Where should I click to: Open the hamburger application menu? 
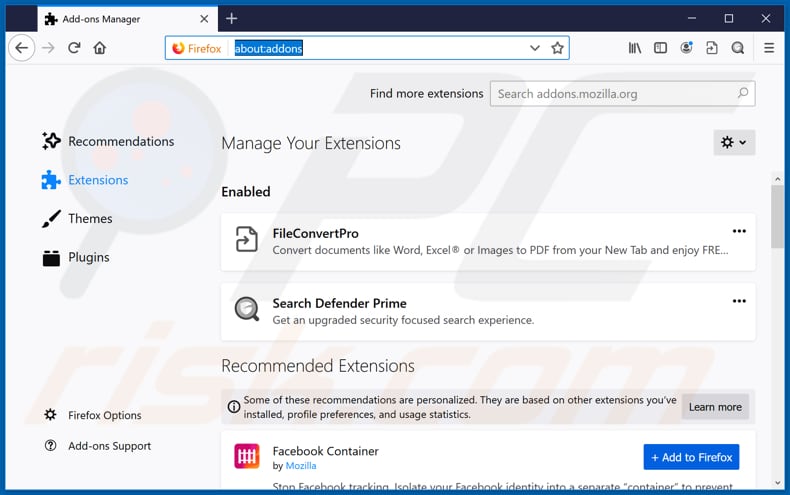[x=769, y=48]
